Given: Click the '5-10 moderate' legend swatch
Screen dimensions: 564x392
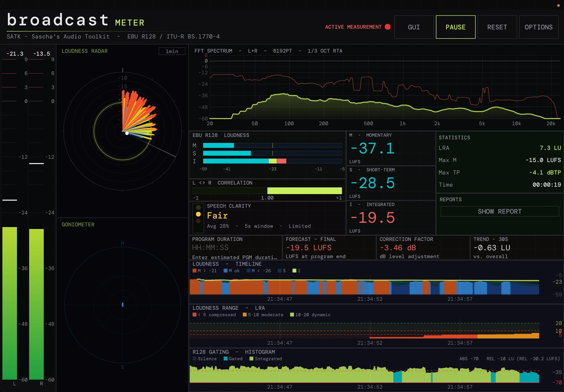Looking at the screenshot, I should [244, 315].
